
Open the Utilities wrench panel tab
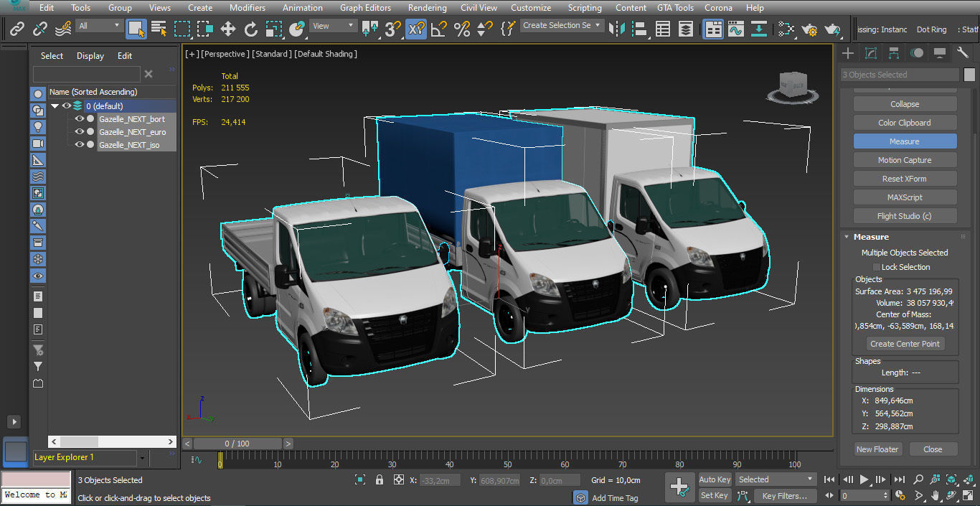tap(962, 53)
